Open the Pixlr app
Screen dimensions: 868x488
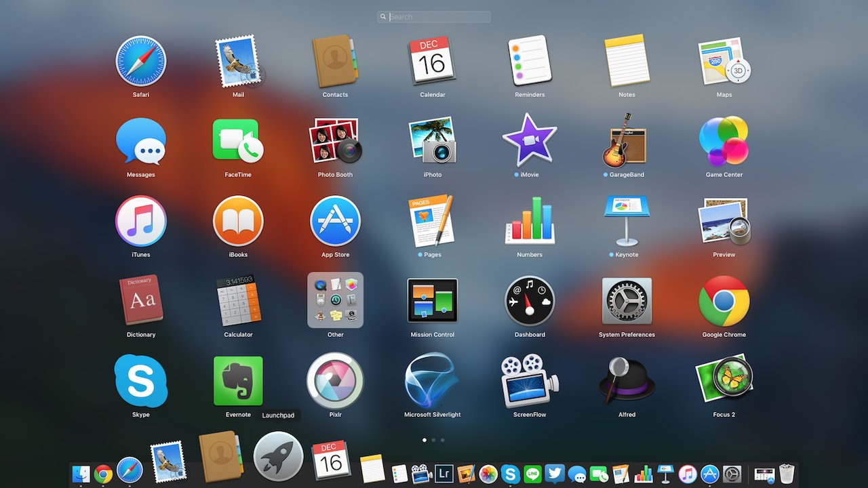coord(335,381)
